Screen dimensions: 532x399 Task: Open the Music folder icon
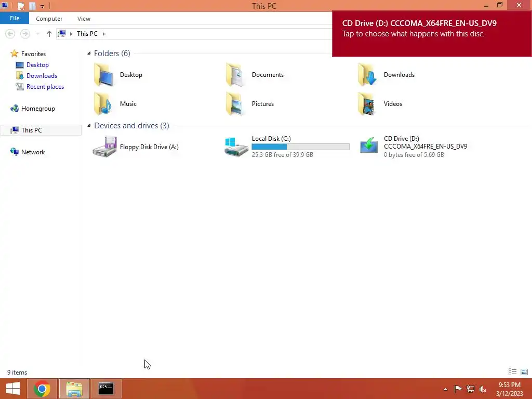coord(103,104)
